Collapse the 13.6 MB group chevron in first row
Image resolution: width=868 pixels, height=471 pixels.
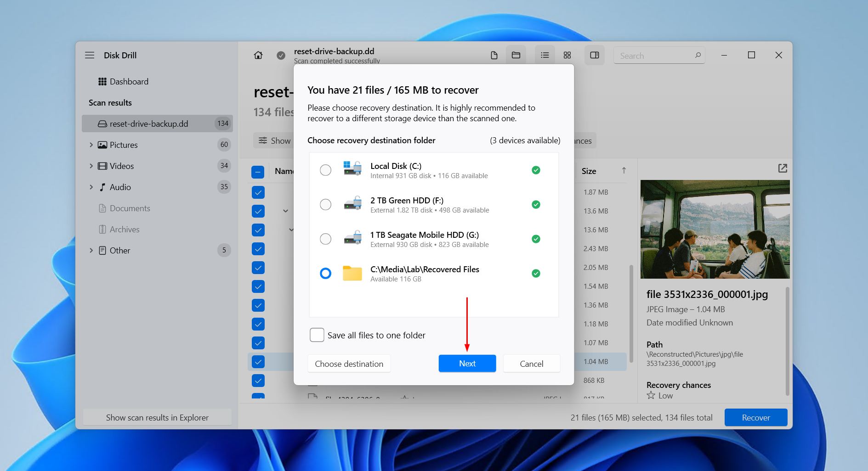pyautogui.click(x=285, y=211)
